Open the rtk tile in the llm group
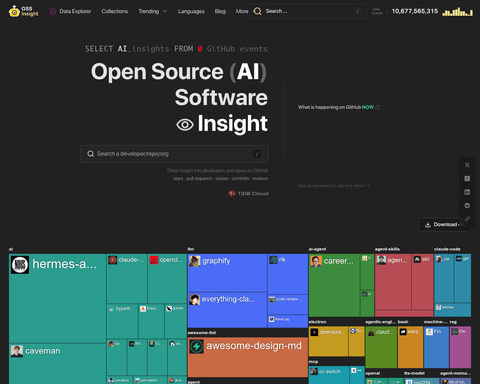Screen dimensions: 480x384 (x=288, y=274)
